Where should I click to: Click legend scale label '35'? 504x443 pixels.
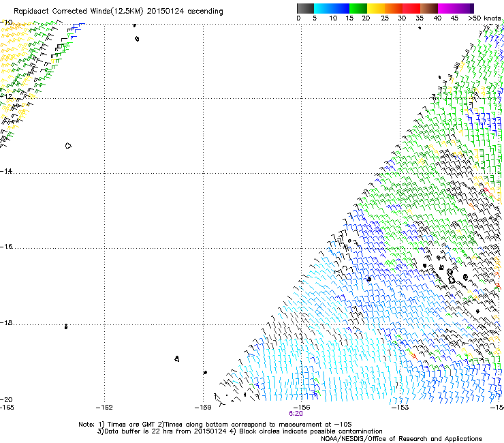click(420, 18)
